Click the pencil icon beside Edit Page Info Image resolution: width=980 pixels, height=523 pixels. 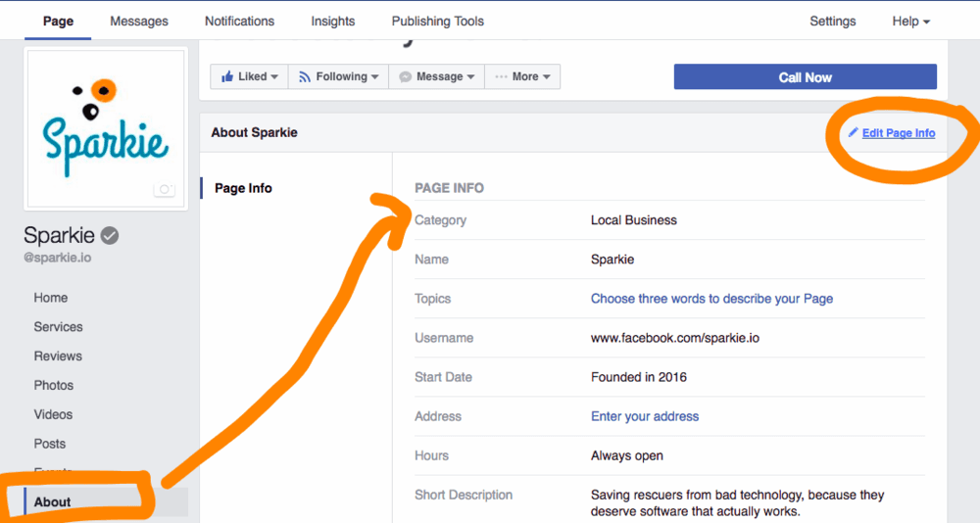coord(853,133)
